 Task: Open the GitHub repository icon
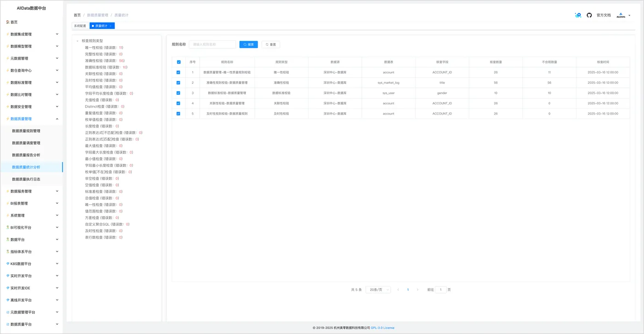[589, 15]
